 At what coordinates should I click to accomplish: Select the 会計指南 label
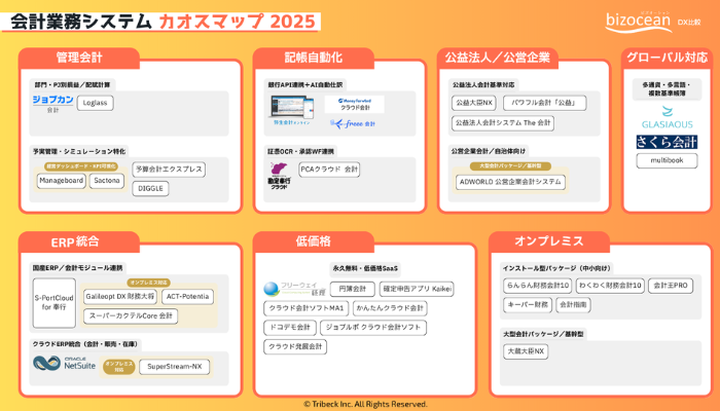tap(573, 304)
